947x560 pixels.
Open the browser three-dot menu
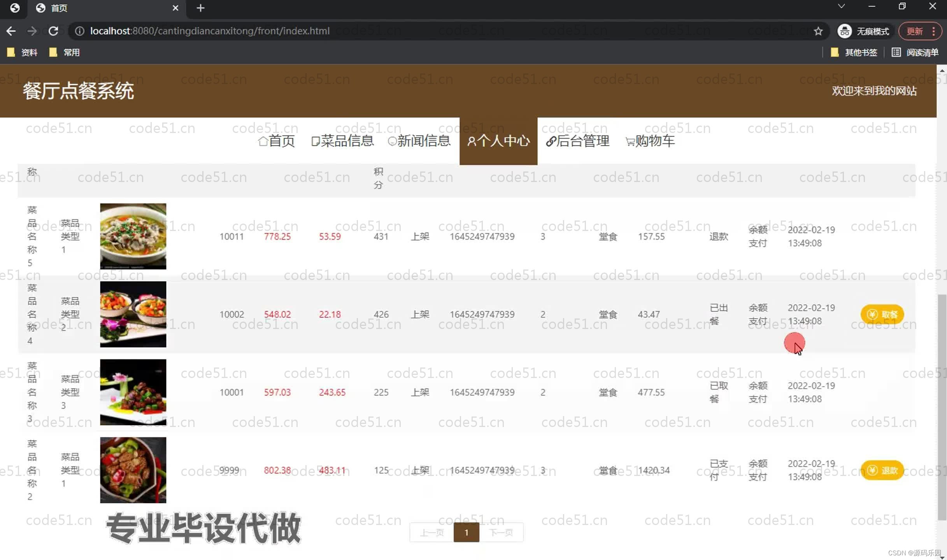(x=933, y=31)
